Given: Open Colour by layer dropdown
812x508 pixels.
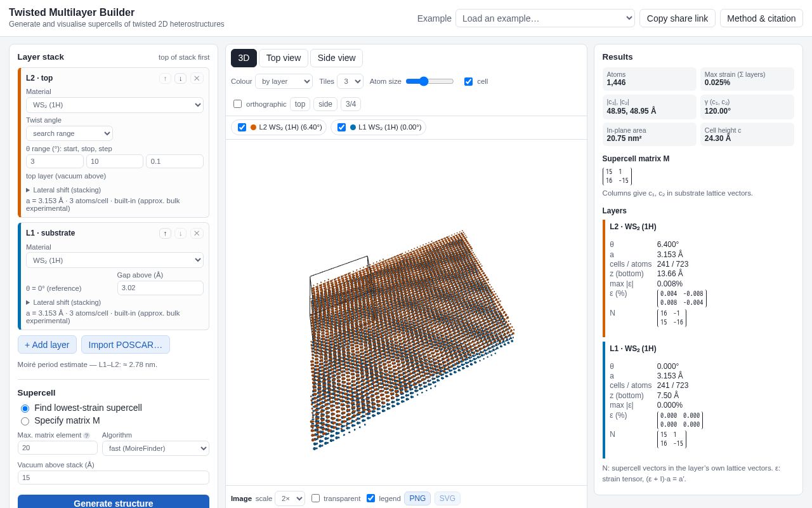Looking at the screenshot, I should 284,81.
